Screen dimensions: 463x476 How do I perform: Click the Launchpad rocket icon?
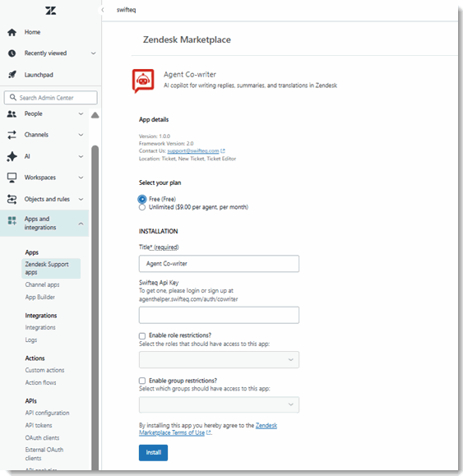pyautogui.click(x=12, y=75)
